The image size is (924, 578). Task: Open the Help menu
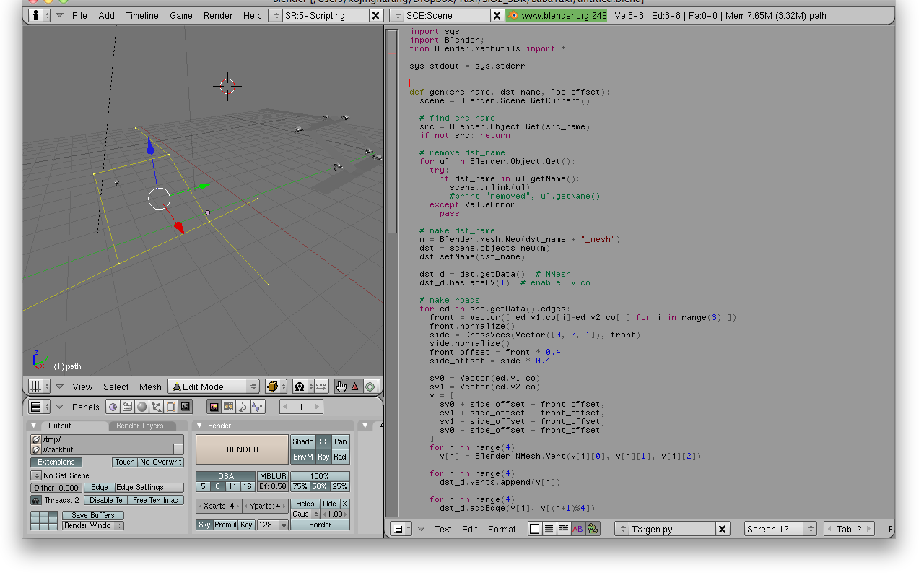253,15
